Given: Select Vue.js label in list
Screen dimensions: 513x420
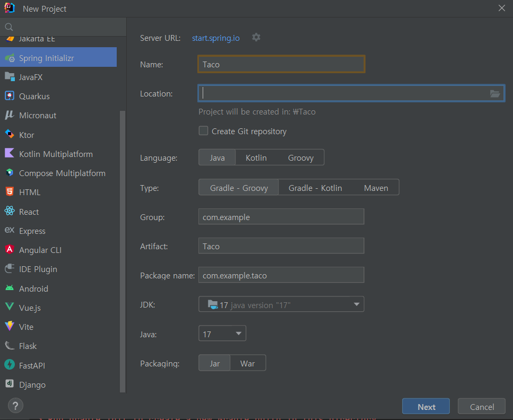Looking at the screenshot, I should pos(30,308).
